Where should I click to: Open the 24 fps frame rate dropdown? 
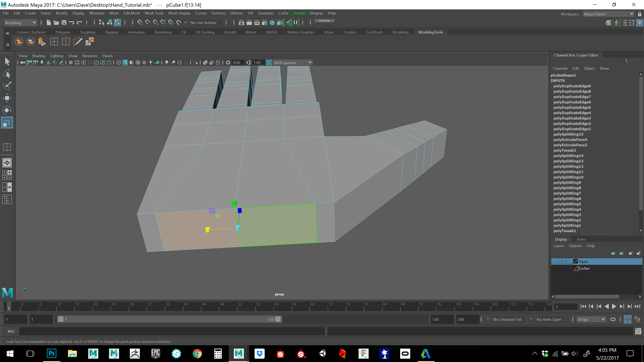(591, 319)
